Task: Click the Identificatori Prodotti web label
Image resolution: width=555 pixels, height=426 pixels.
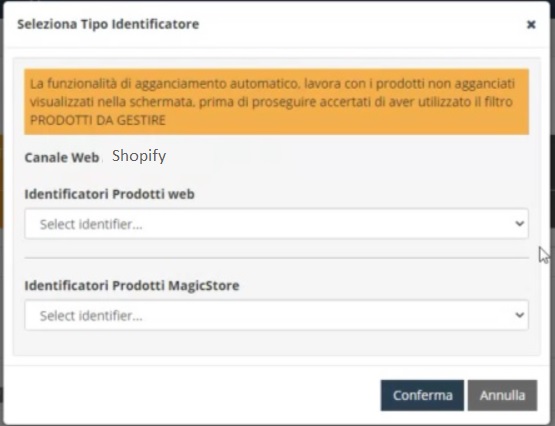Action: pos(109,194)
